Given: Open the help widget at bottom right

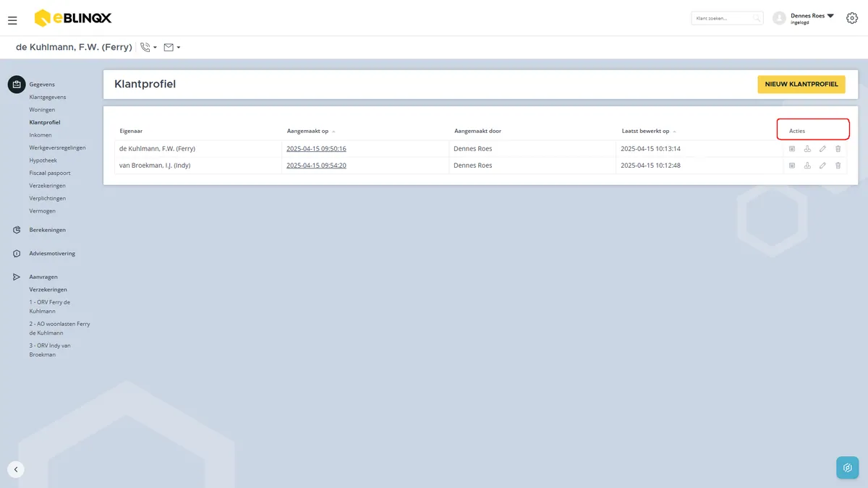Looking at the screenshot, I should [x=847, y=468].
